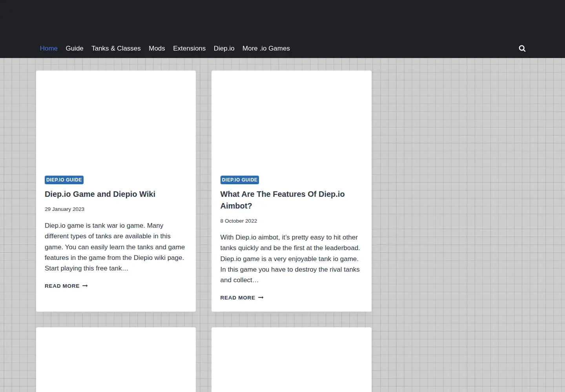The image size is (565, 392).
Task: Click excerpt starting 'Diep.io game is tank war'
Action: click(115, 247)
